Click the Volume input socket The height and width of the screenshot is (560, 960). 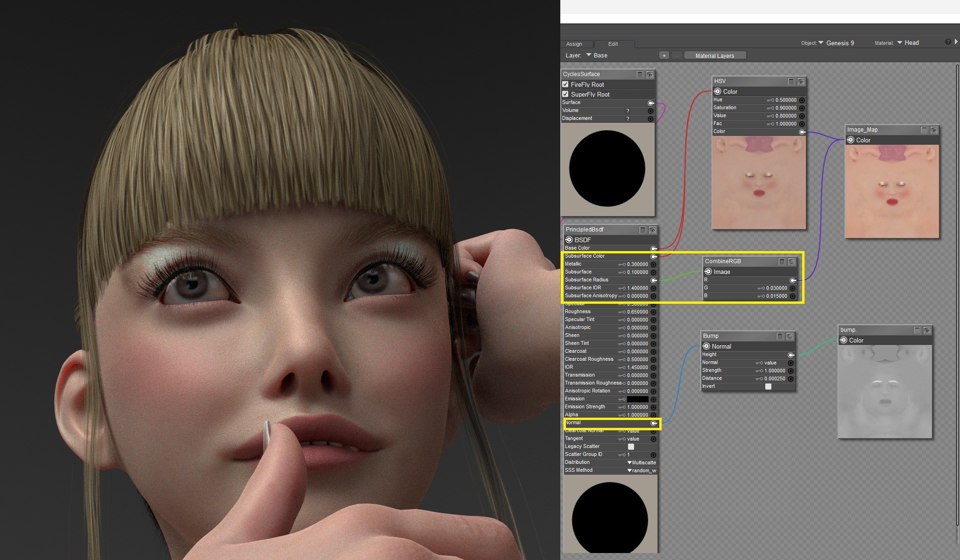pyautogui.click(x=650, y=111)
